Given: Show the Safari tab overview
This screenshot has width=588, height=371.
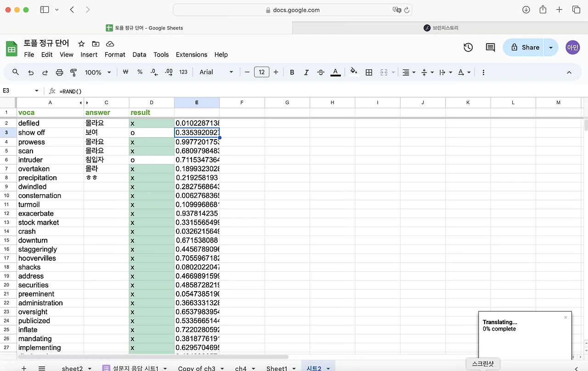Looking at the screenshot, I should tap(576, 10).
